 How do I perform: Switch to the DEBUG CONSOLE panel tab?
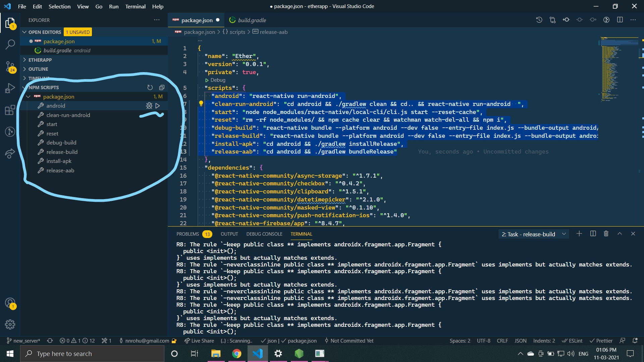tap(264, 234)
